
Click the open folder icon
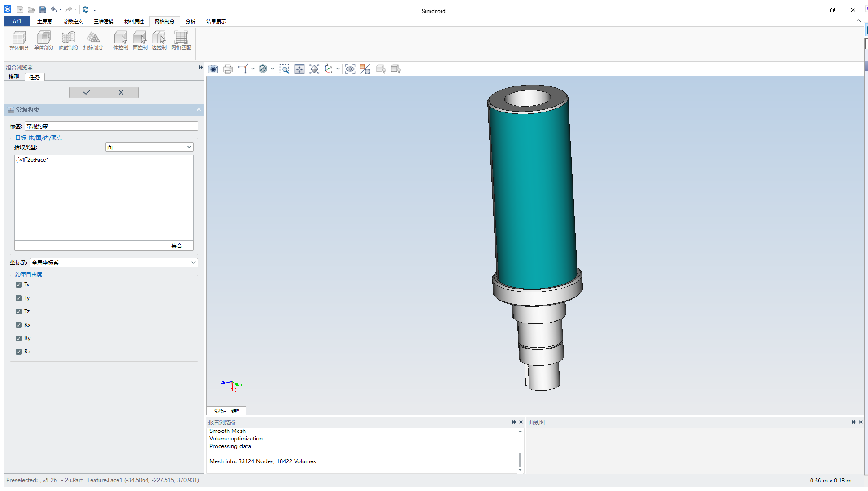coord(31,9)
